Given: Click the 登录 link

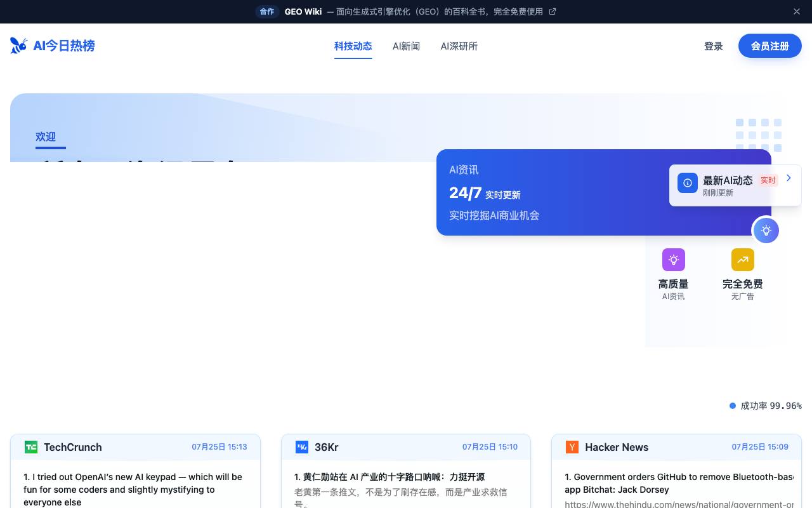Looking at the screenshot, I should point(714,46).
